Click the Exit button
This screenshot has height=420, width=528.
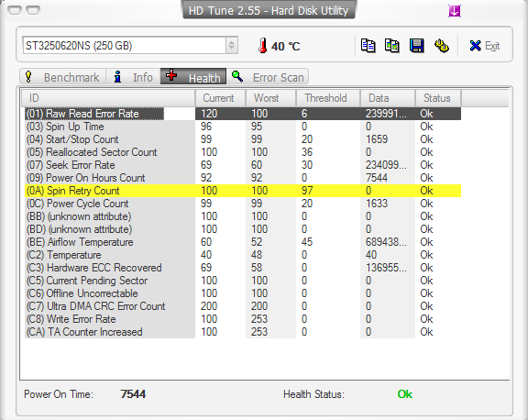(485, 46)
